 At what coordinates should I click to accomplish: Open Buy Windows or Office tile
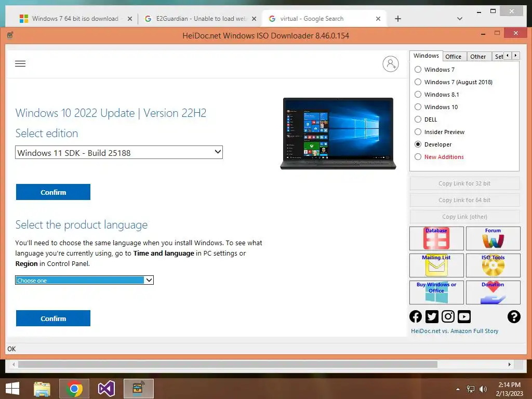[436, 292]
